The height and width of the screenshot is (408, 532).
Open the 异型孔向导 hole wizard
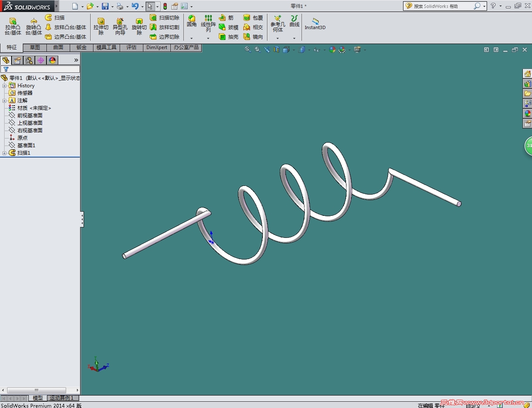click(120, 26)
